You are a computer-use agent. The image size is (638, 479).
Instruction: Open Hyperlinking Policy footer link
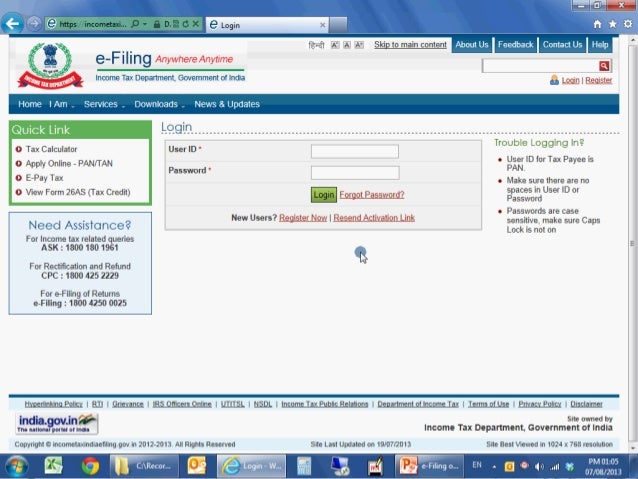point(53,404)
